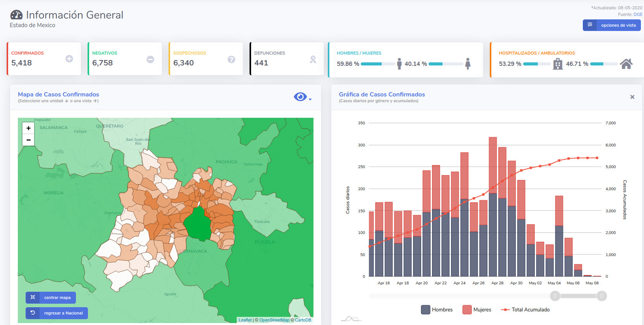
Task: Click the Sospechosos value 6,340
Action: pos(184,63)
